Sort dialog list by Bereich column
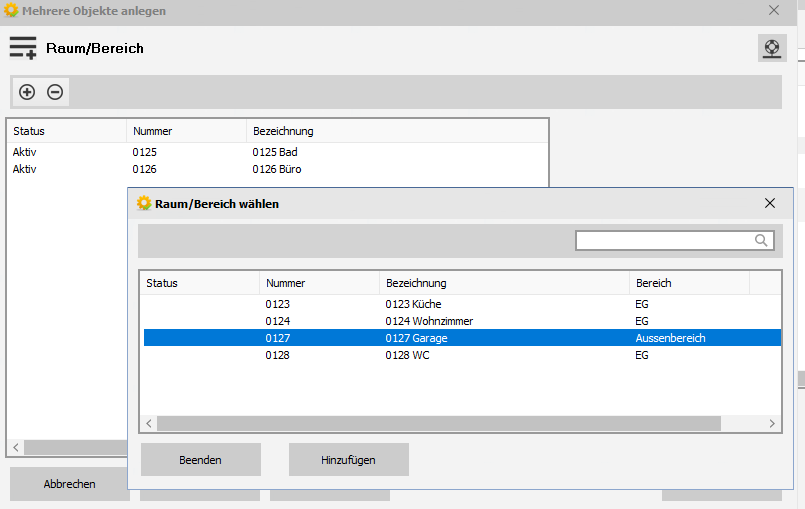The image size is (805, 509). [689, 283]
